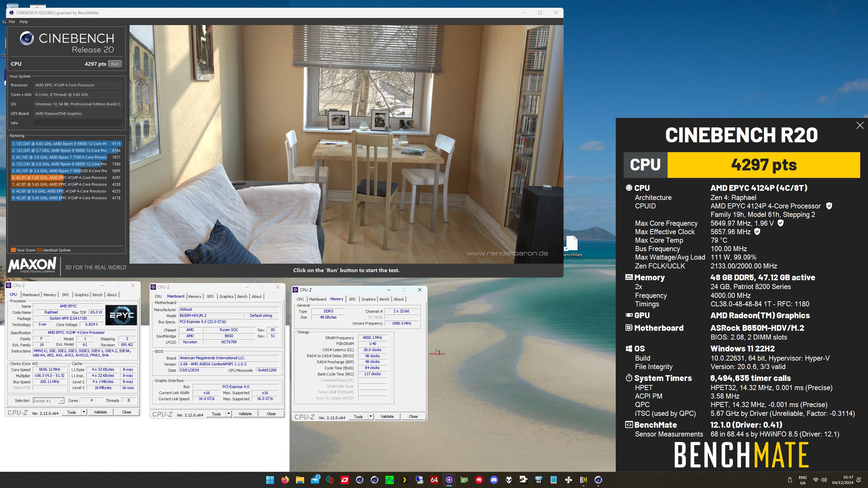Click Close button in the CPU-Z Memory window
The image size is (868, 488).
[x=413, y=416]
